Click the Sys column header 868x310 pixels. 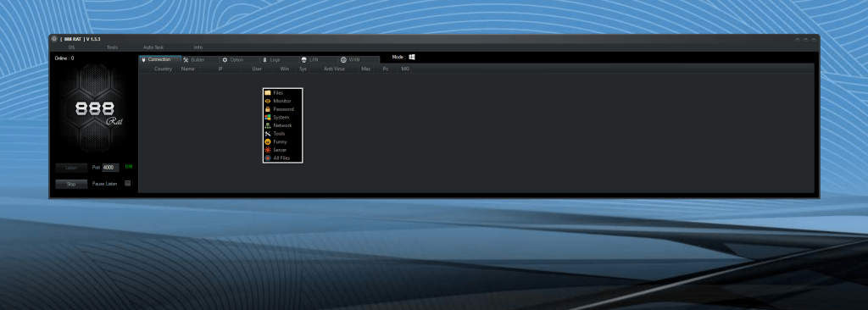coord(303,69)
